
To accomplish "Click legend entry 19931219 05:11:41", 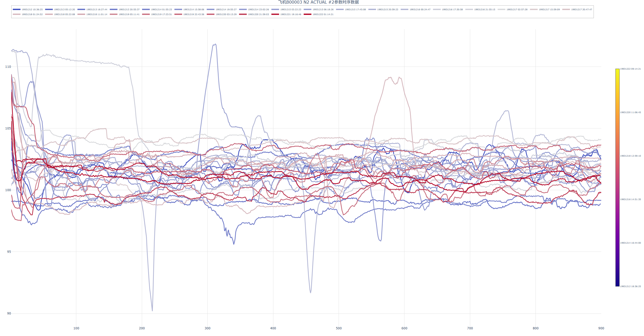I will [x=129, y=14].
